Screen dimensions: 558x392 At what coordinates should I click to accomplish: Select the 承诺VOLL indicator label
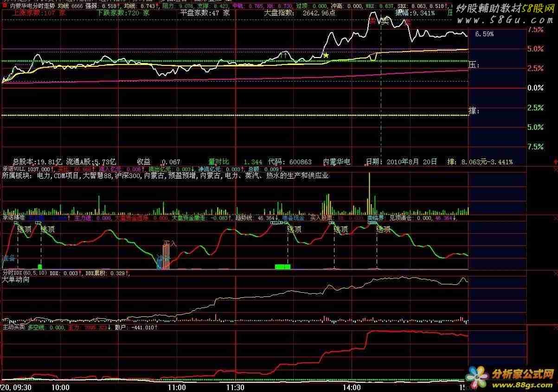[x=13, y=169]
